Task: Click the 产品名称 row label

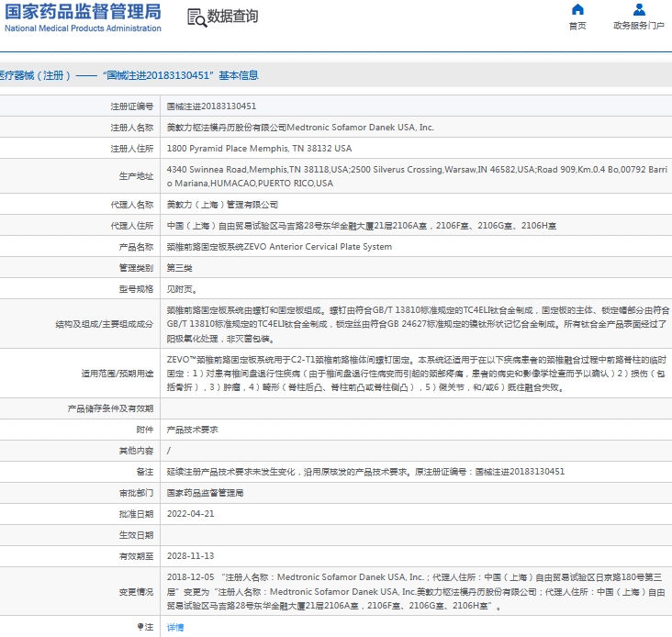Action: (136, 247)
